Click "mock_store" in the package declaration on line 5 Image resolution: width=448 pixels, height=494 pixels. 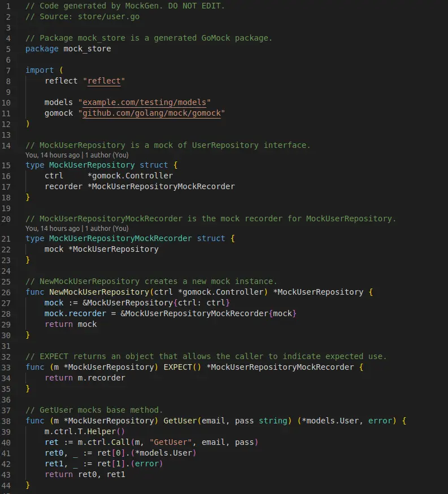[88, 49]
